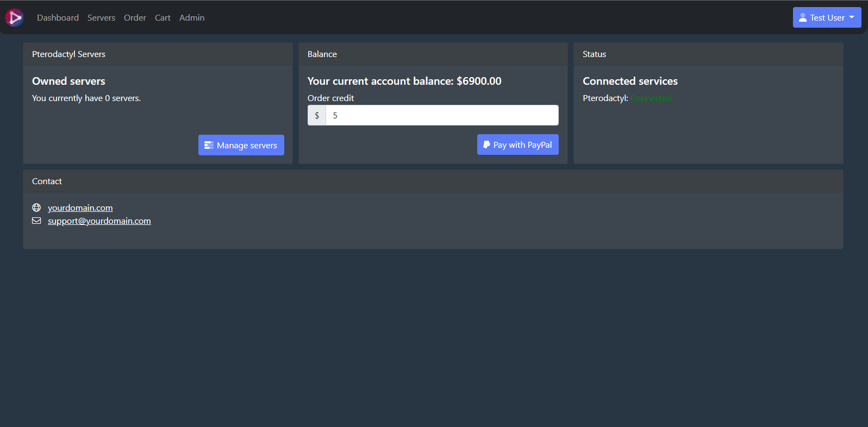Click the globe icon in Contact
Screen dimensions: 868x427
36,208
